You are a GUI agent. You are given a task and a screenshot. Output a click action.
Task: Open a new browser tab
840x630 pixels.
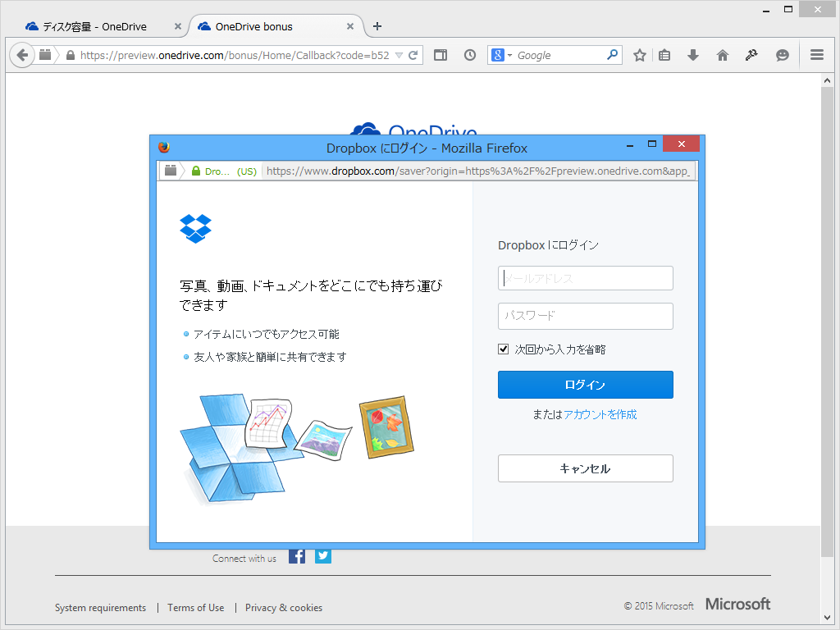point(377,25)
